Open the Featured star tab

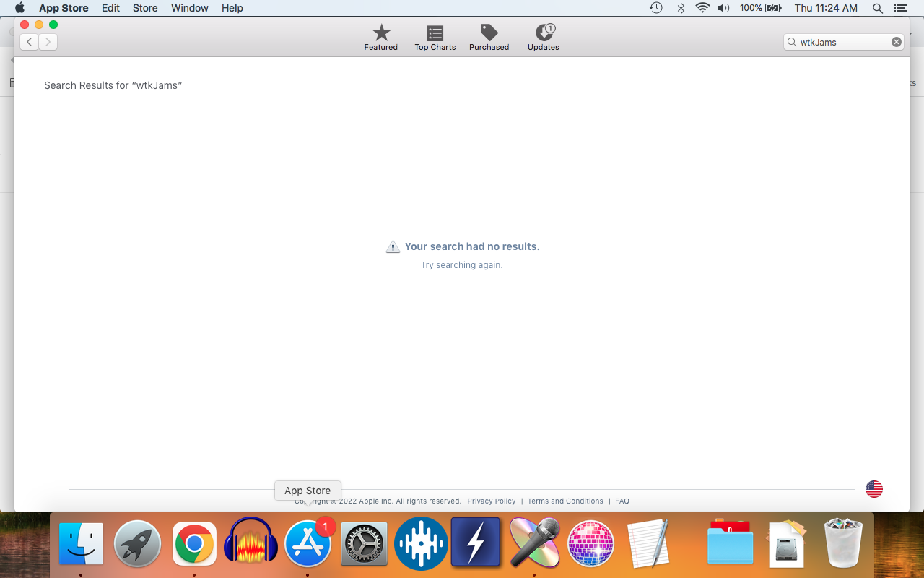pos(380,37)
